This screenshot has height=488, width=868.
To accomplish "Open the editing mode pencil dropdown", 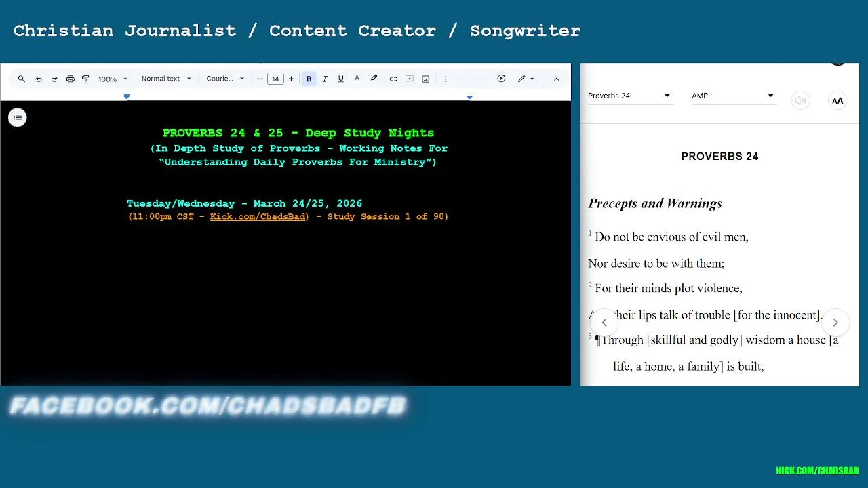I will (526, 79).
